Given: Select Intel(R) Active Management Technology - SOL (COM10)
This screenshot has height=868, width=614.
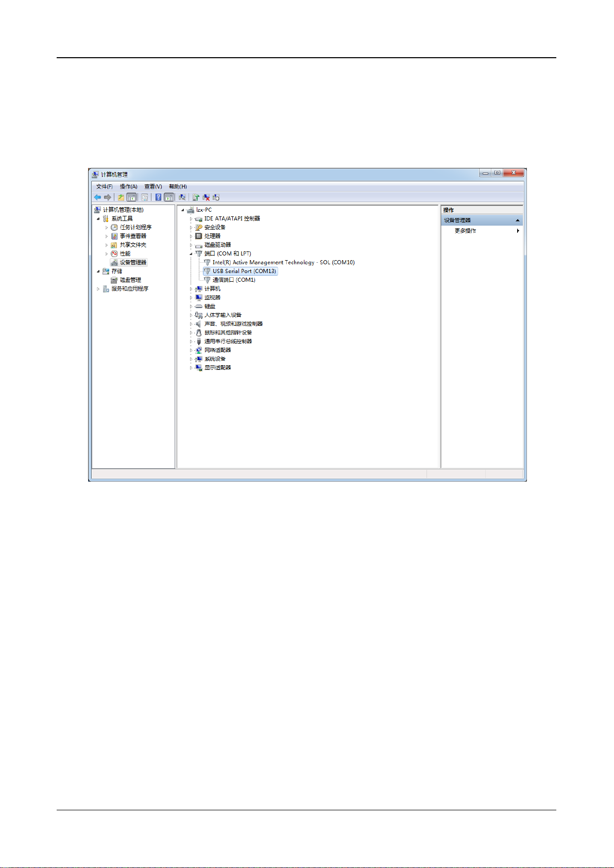Looking at the screenshot, I should click(283, 262).
